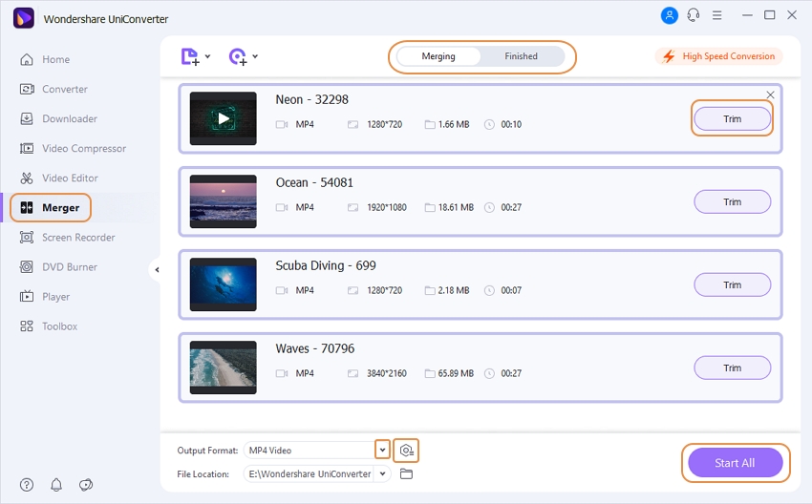Screen dimensions: 812x504
Task: Open the hamburger menu in title bar
Action: [x=717, y=16]
